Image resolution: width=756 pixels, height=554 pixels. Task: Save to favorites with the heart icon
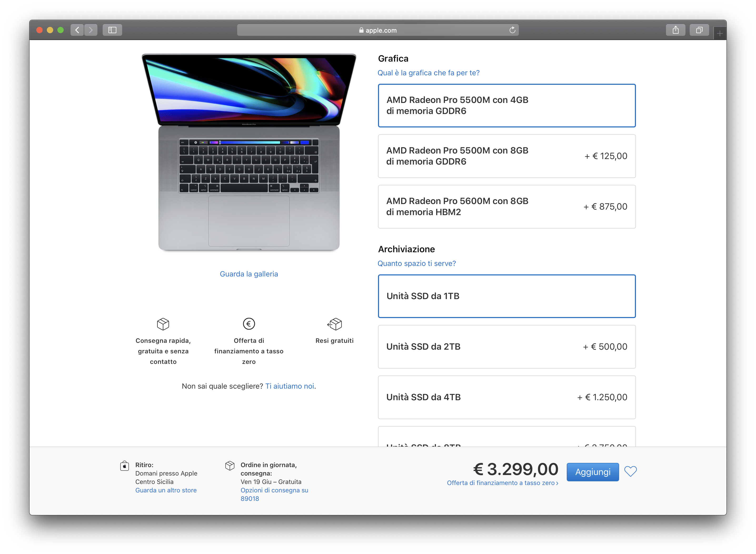tap(630, 472)
